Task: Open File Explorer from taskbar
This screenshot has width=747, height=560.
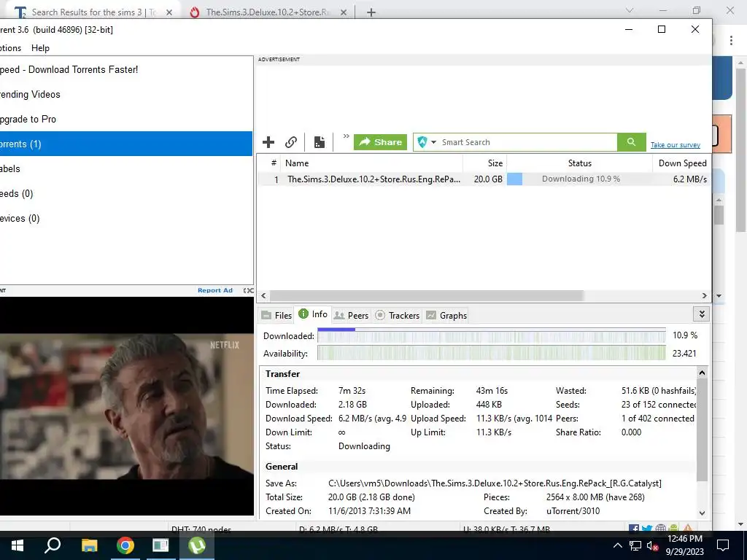Action: [x=89, y=545]
